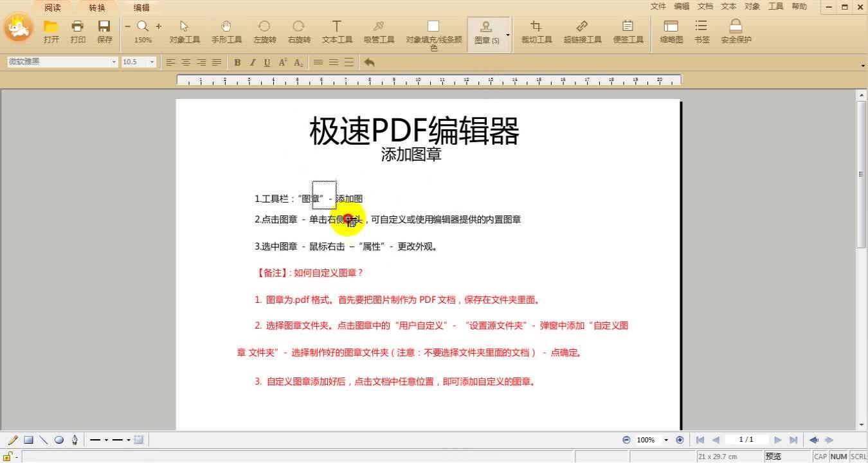Expand the 图章 stamp dropdown arrow
The height and width of the screenshot is (463, 868).
[508, 34]
